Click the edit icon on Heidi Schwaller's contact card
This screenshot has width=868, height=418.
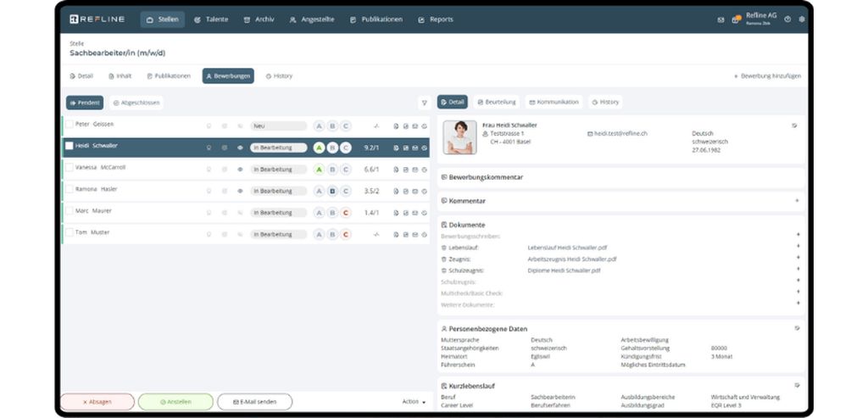[x=794, y=125]
